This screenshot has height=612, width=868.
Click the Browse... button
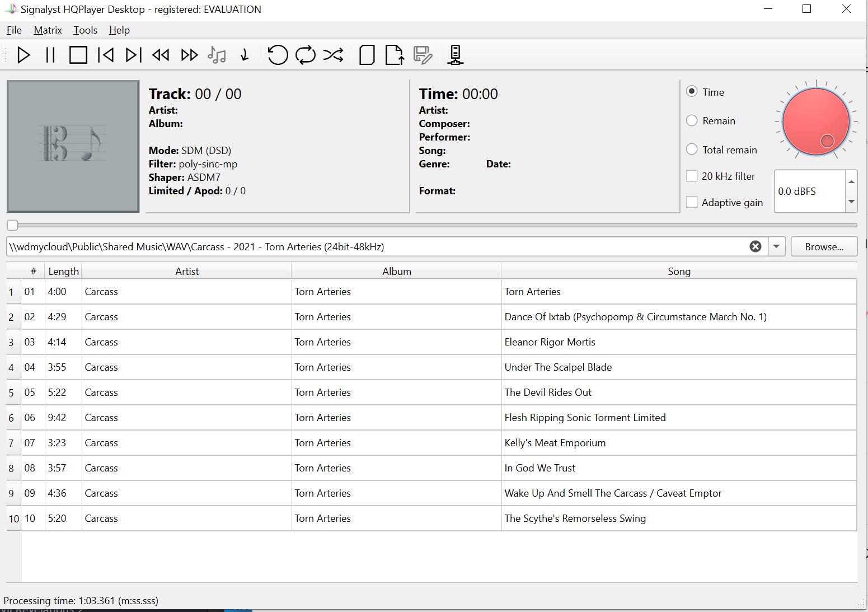[x=824, y=246]
